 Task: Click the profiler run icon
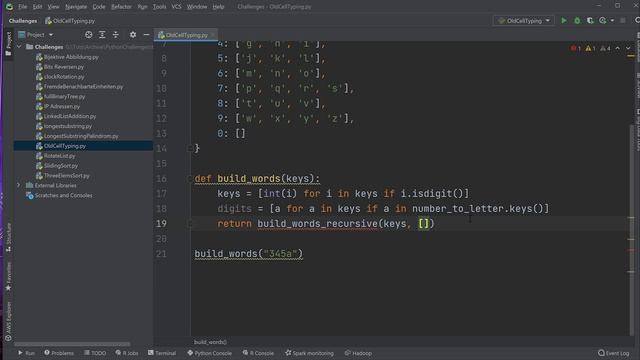(603, 20)
